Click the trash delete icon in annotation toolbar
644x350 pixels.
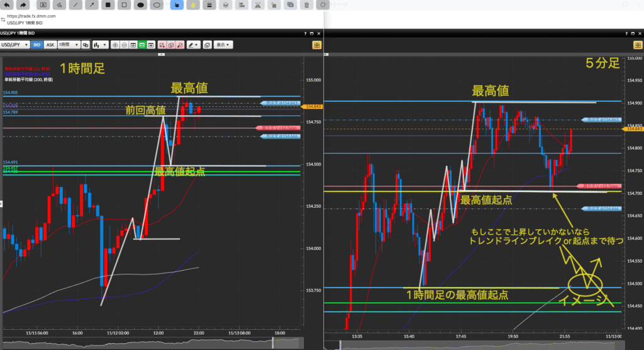pyautogui.click(x=306, y=4)
